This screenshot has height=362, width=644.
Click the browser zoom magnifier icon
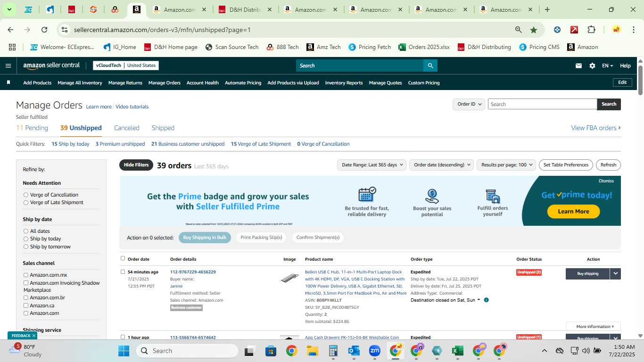tap(519, 30)
